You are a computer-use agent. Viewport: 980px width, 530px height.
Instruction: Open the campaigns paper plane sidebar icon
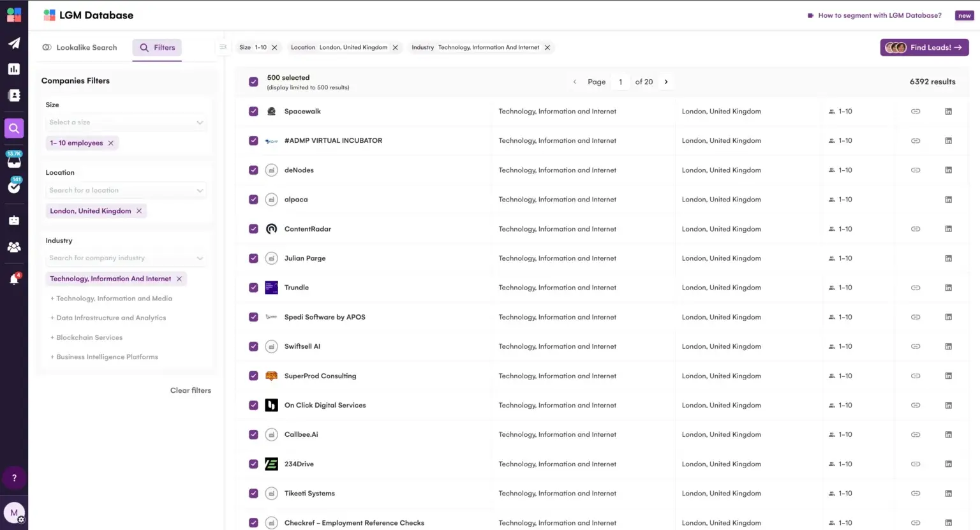tap(14, 43)
